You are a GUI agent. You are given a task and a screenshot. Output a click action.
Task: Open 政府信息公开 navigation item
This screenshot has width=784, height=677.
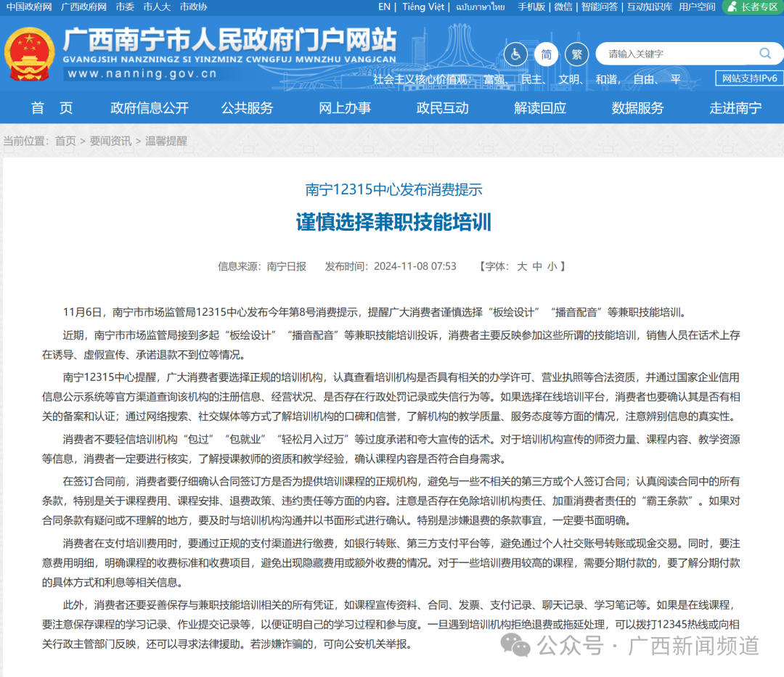[150, 108]
